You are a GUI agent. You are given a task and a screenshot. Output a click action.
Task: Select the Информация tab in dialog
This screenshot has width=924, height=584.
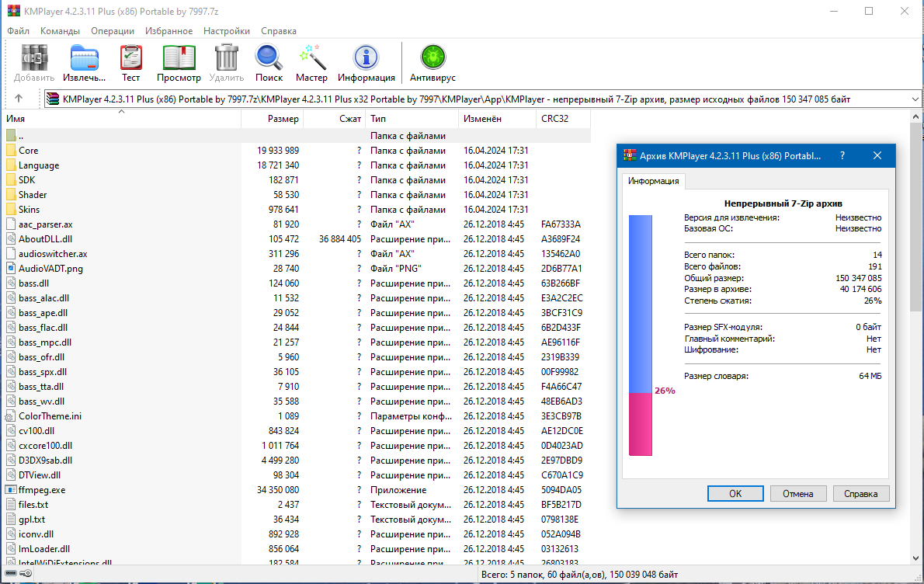[654, 181]
